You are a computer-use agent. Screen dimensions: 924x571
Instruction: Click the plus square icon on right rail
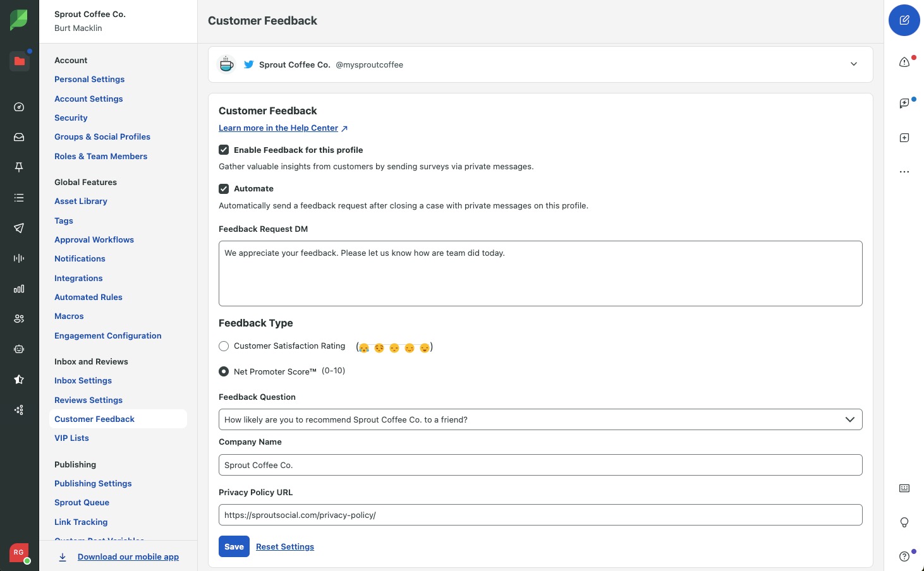click(904, 138)
